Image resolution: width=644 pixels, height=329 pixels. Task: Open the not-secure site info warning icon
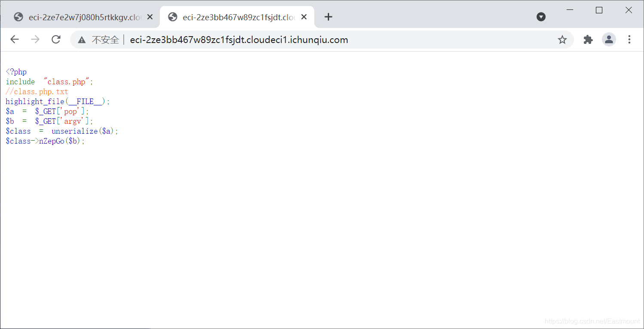tap(82, 40)
